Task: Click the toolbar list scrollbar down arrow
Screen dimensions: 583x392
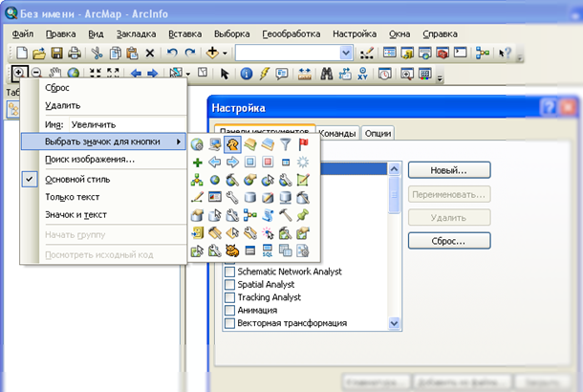Action: [x=395, y=324]
